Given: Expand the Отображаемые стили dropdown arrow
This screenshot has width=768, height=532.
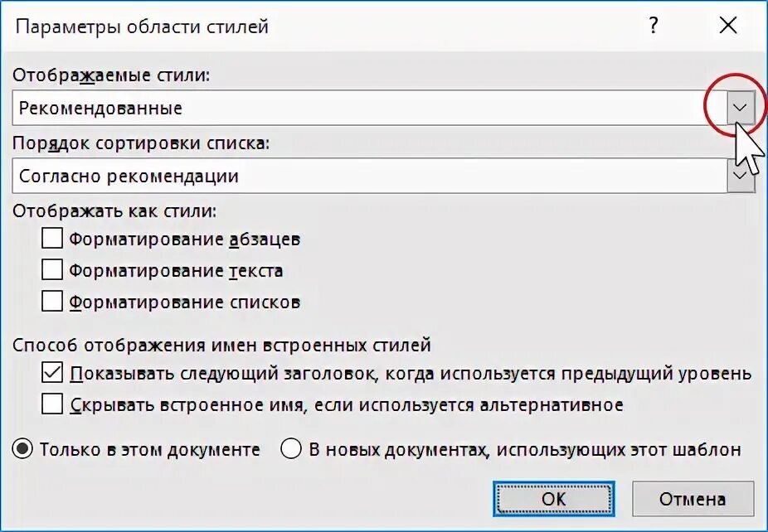Looking at the screenshot, I should pyautogui.click(x=740, y=108).
